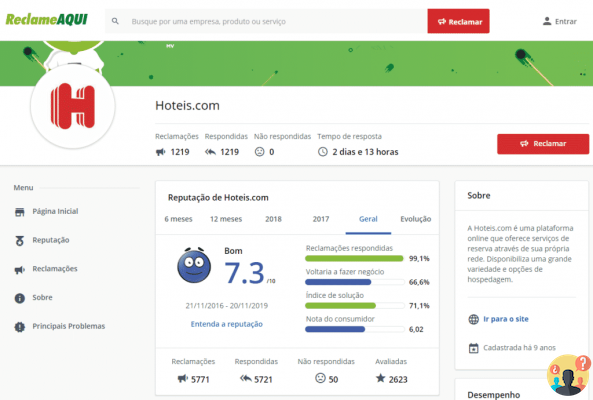This screenshot has width=593, height=400.
Task: Click the Nota do consumidor bar
Action: tap(354, 329)
